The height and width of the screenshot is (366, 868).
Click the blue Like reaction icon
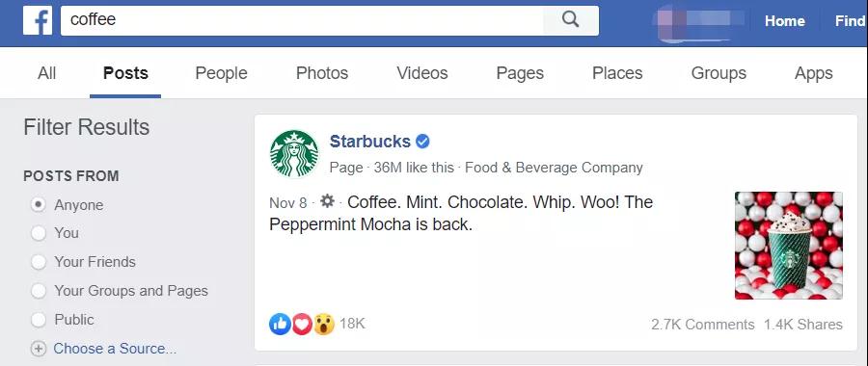pyautogui.click(x=280, y=324)
